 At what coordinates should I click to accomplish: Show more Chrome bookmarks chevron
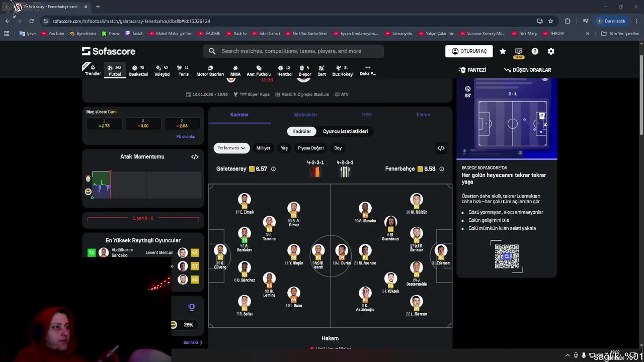[x=587, y=34]
